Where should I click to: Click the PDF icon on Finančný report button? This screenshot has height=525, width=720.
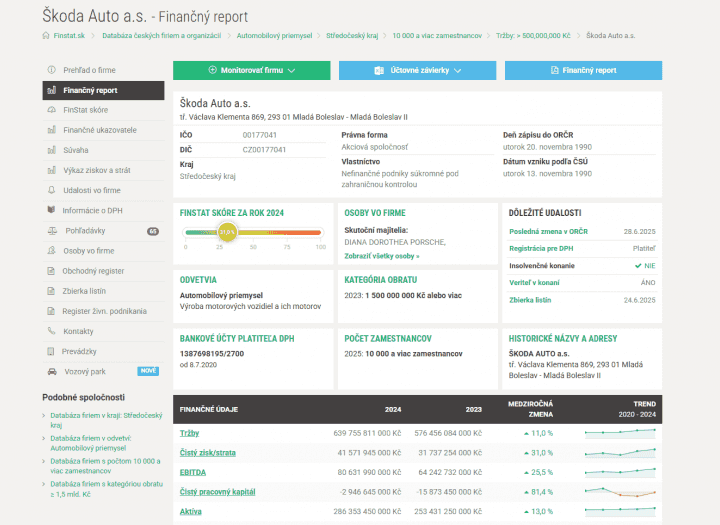pyautogui.click(x=555, y=70)
